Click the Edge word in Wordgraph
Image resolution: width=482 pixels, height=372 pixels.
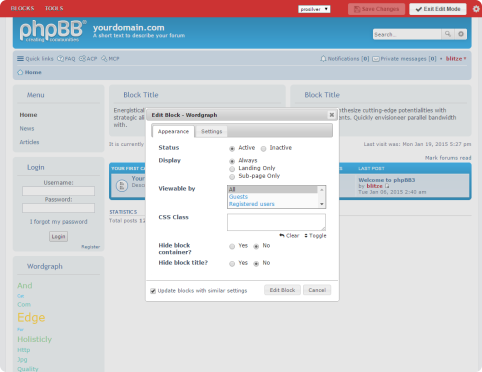pos(31,317)
